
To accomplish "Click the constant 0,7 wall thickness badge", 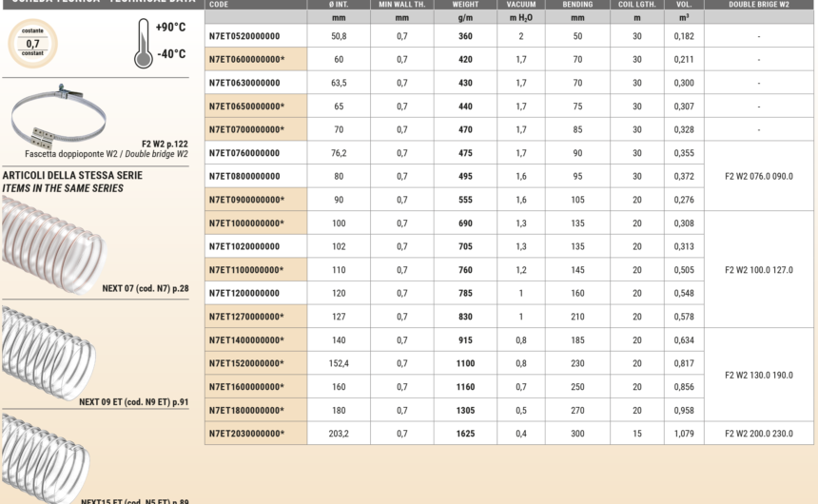I will pos(32,44).
